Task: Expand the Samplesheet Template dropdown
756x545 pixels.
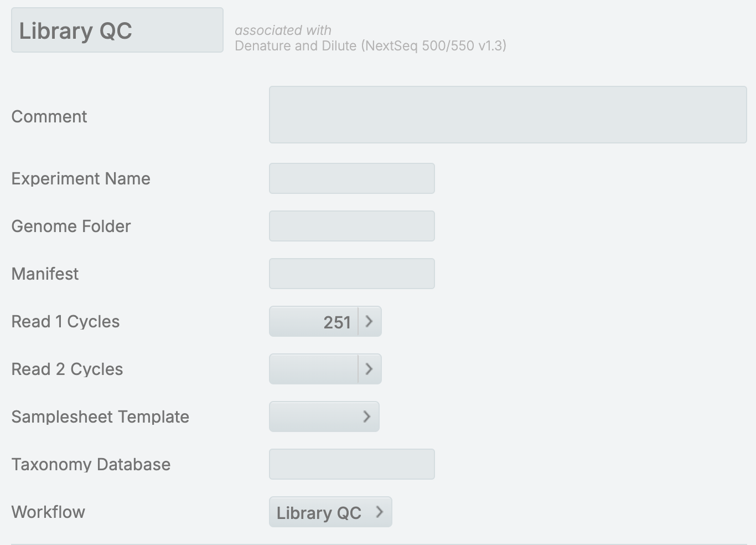Action: coord(324,417)
